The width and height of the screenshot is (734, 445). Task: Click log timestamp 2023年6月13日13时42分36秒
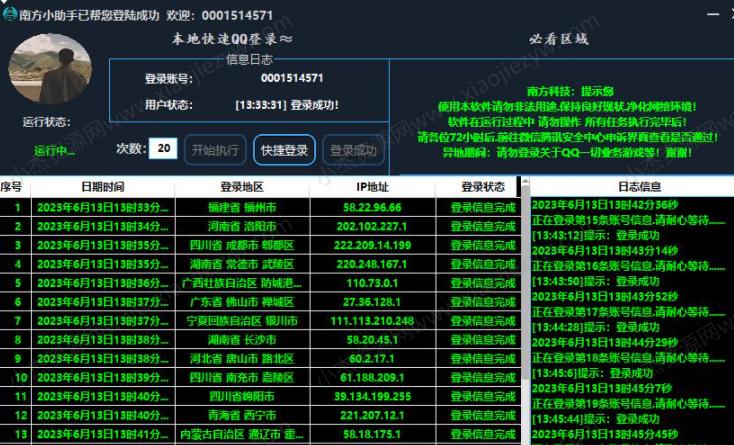(x=605, y=205)
